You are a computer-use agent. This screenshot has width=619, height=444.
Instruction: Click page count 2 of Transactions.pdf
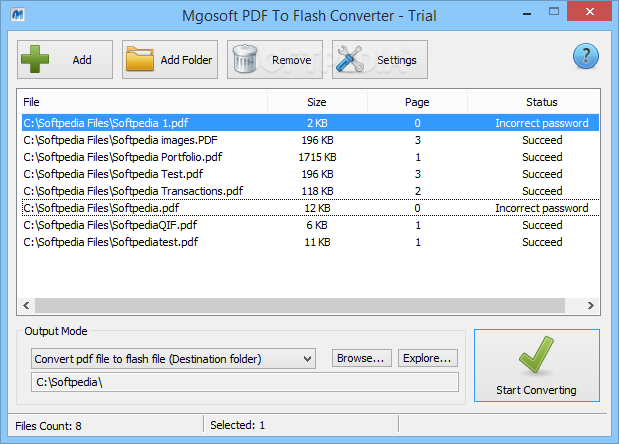[x=418, y=191]
